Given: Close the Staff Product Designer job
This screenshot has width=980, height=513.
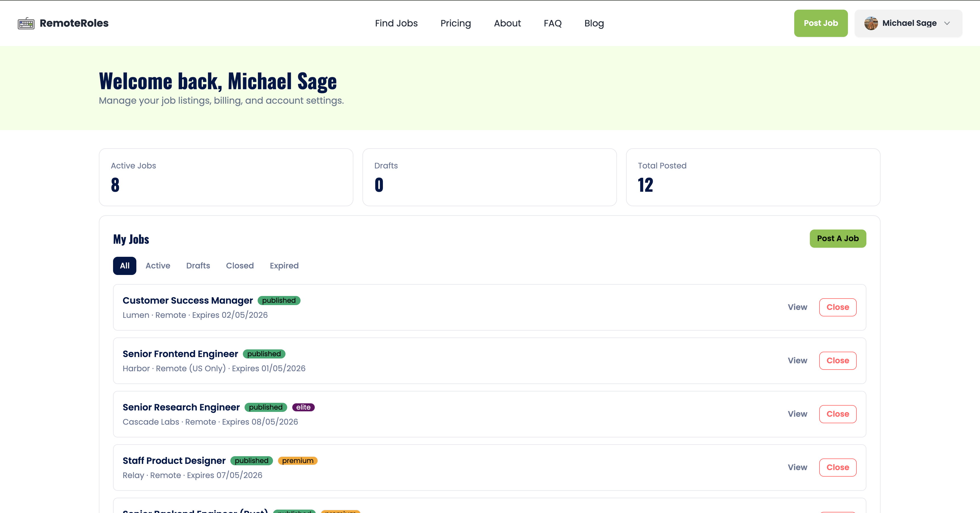Looking at the screenshot, I should 837,467.
